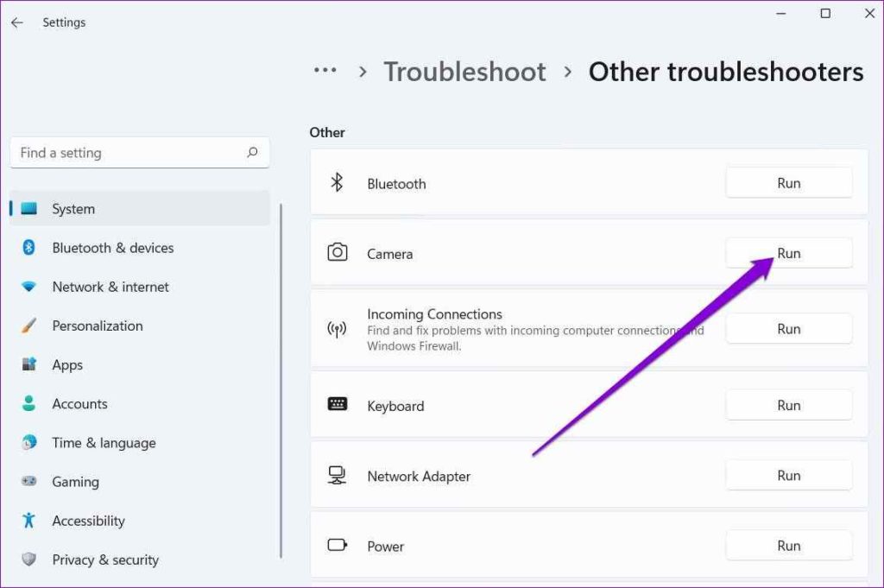884x588 pixels.
Task: Click the Bluetooth troubleshooter icon
Action: click(337, 182)
